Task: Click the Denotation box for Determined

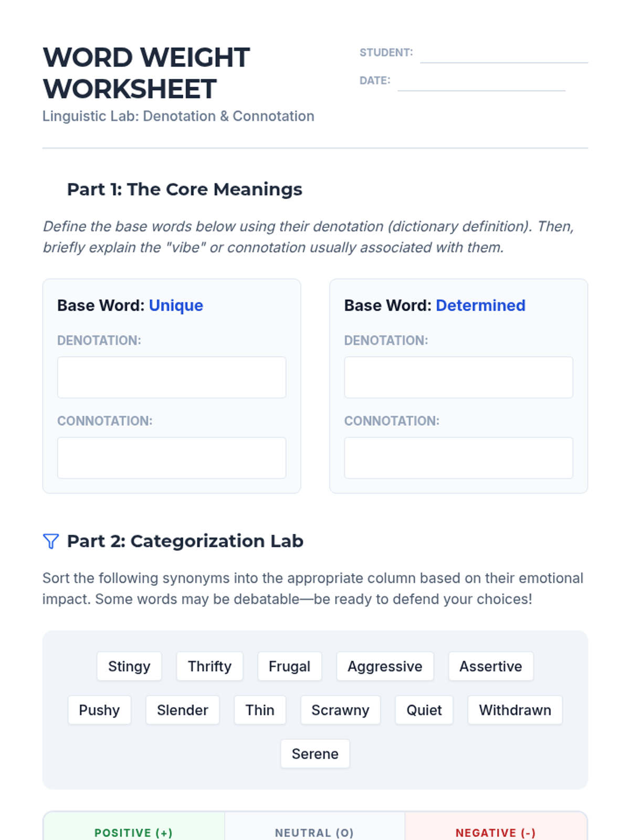Action: (x=458, y=377)
